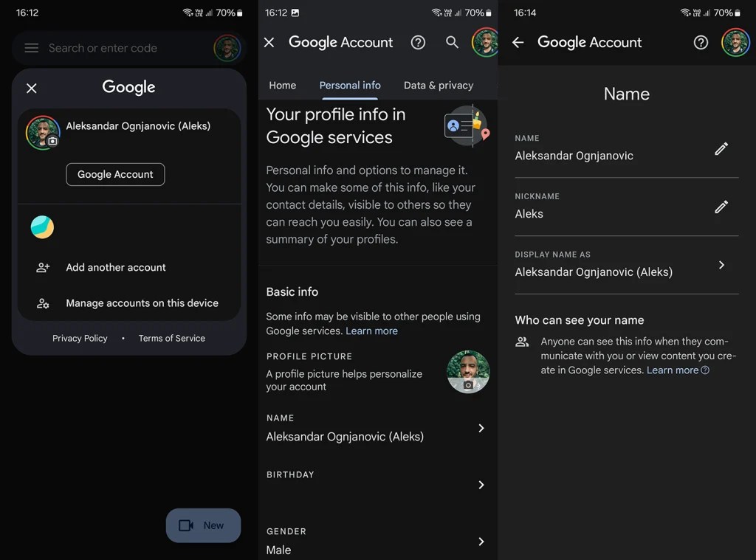Open the help icon on the Name screen
This screenshot has width=756, height=560.
[701, 43]
